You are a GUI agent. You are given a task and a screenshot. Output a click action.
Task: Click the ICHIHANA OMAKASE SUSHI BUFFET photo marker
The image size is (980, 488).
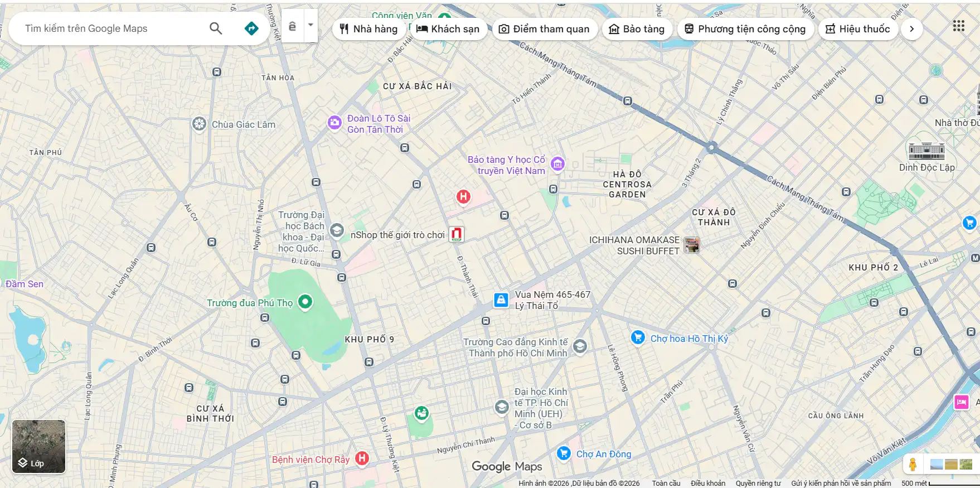692,245
